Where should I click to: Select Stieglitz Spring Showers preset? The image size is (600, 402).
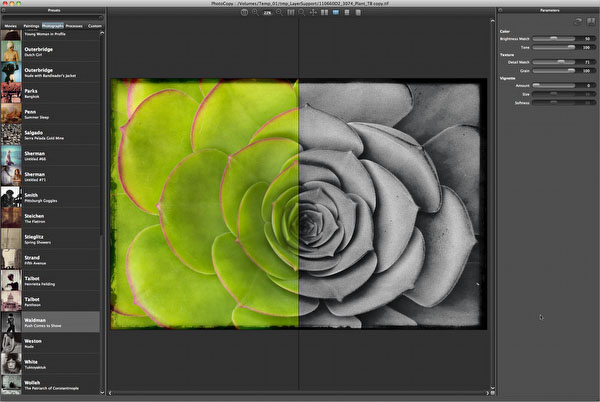[x=50, y=239]
